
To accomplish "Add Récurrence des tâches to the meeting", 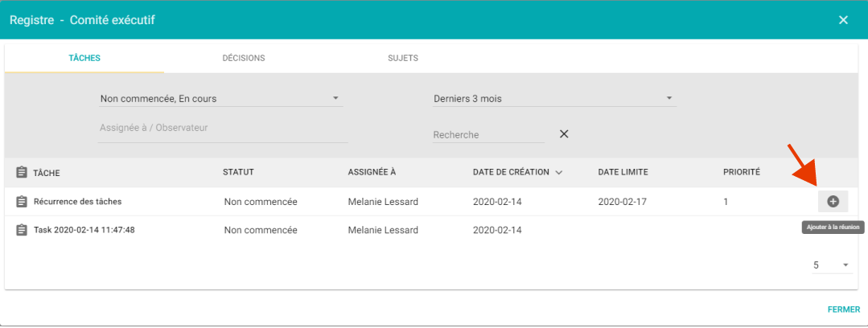I will click(x=833, y=201).
